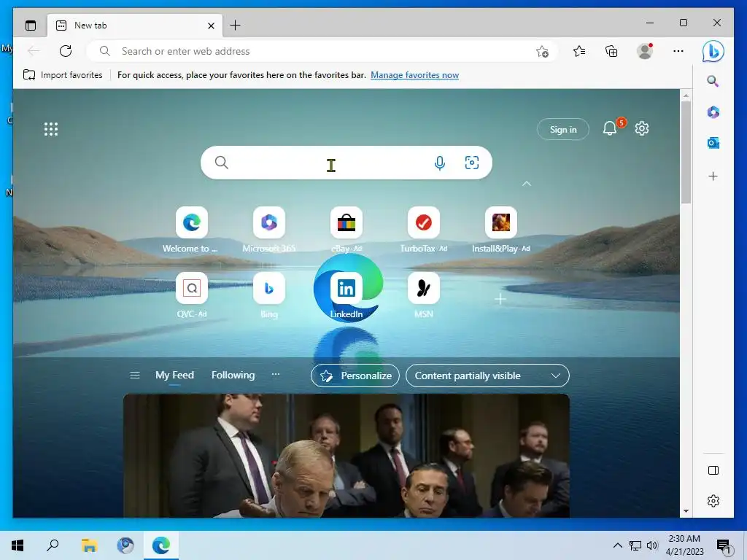Open a new tab with plus button

click(x=236, y=26)
